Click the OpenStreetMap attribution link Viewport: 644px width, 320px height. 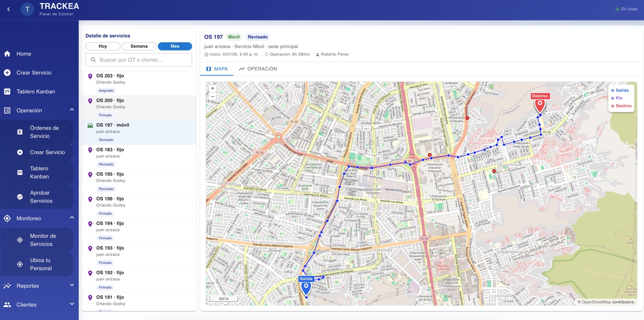coord(596,302)
